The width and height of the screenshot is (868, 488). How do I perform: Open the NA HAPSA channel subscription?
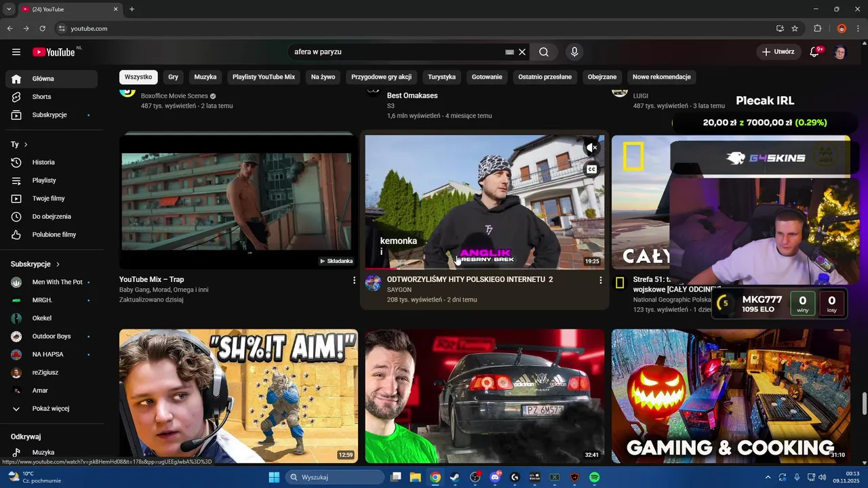(x=52, y=354)
